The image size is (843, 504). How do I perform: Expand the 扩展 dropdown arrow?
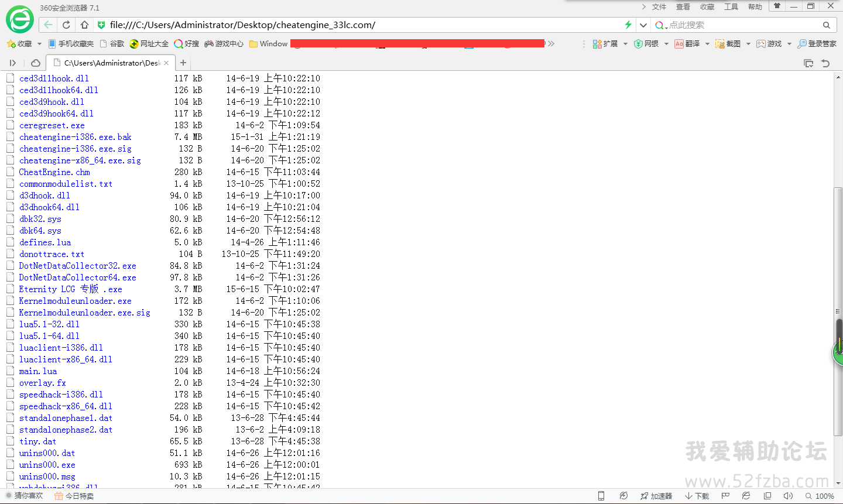tap(625, 44)
